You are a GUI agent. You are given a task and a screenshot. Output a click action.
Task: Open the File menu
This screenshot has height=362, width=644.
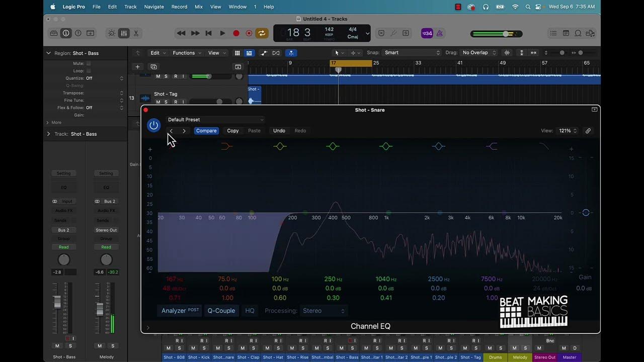96,7
